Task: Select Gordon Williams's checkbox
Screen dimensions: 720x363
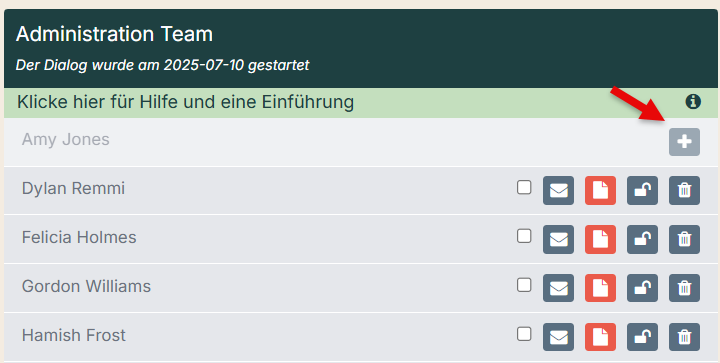Action: (524, 285)
